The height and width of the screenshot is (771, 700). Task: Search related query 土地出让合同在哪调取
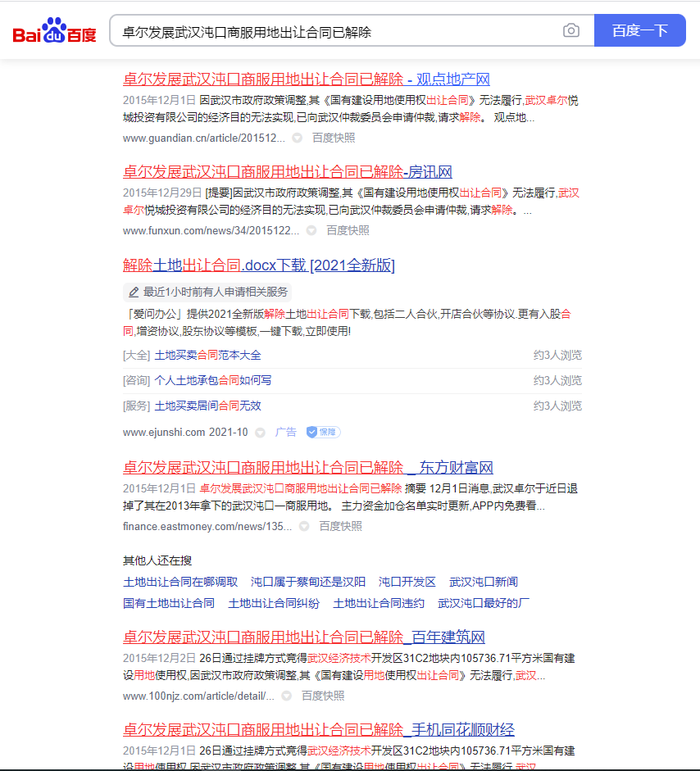180,583
